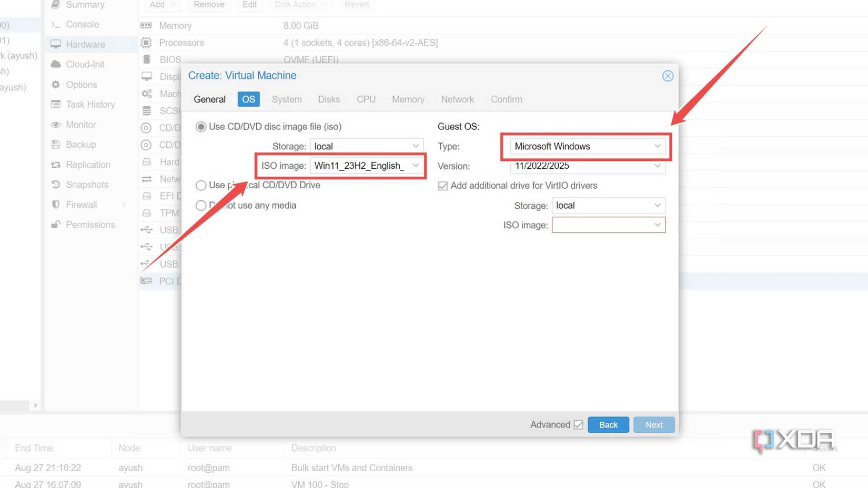
Task: Select Use CD/DVD disc image file option
Action: pyautogui.click(x=201, y=127)
